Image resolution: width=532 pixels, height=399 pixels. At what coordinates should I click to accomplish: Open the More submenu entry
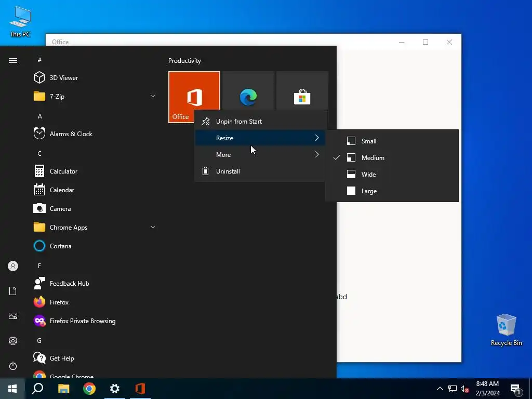260,155
